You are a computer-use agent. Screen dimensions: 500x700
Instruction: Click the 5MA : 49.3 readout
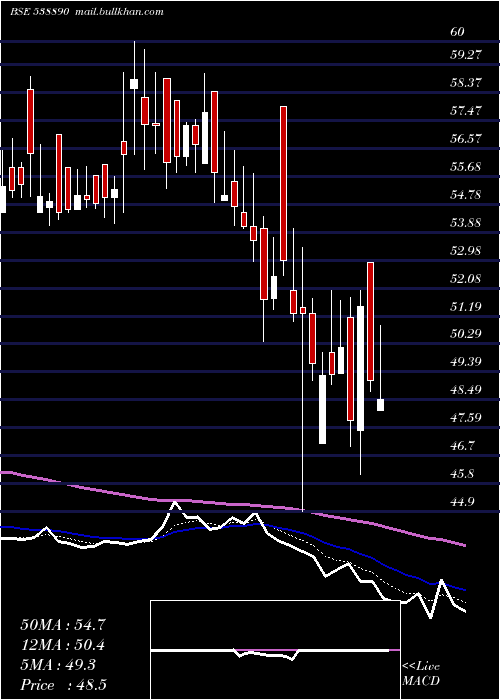pyautogui.click(x=58, y=665)
